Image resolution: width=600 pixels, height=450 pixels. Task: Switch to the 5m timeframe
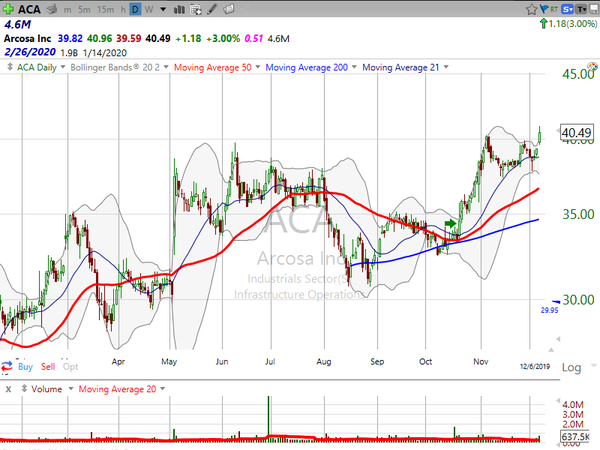coord(84,10)
